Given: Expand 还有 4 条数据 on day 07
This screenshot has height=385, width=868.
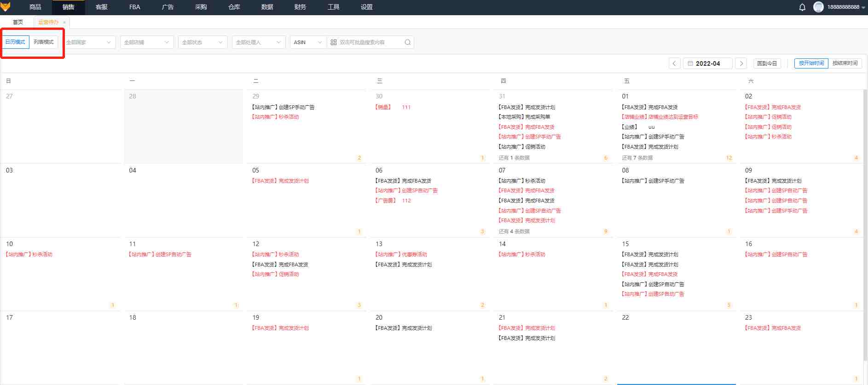Looking at the screenshot, I should [514, 231].
